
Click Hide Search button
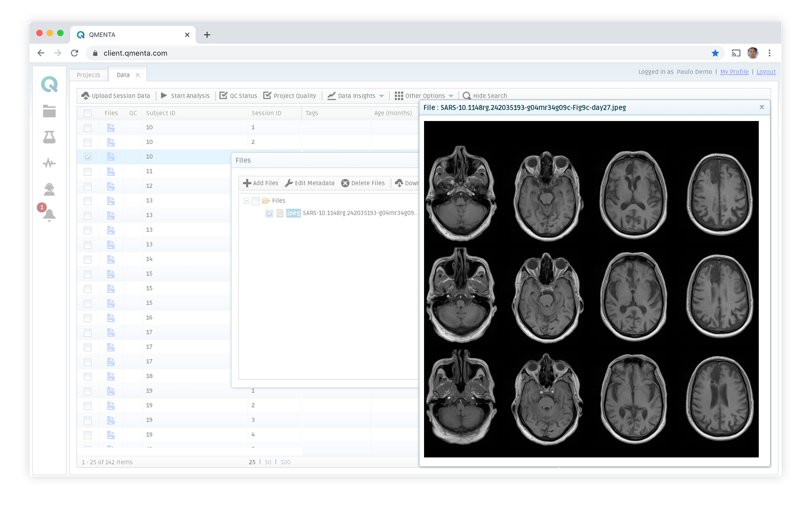pyautogui.click(x=485, y=96)
